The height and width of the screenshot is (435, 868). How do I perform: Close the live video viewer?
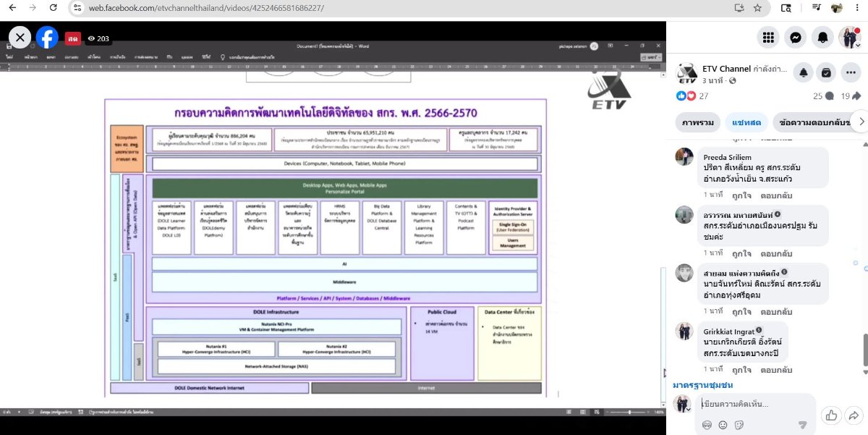[x=20, y=38]
